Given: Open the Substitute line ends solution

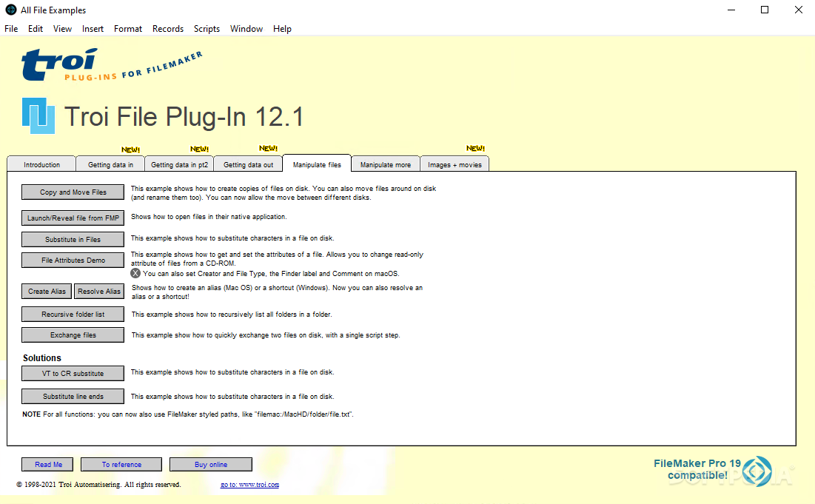Looking at the screenshot, I should point(73,397).
